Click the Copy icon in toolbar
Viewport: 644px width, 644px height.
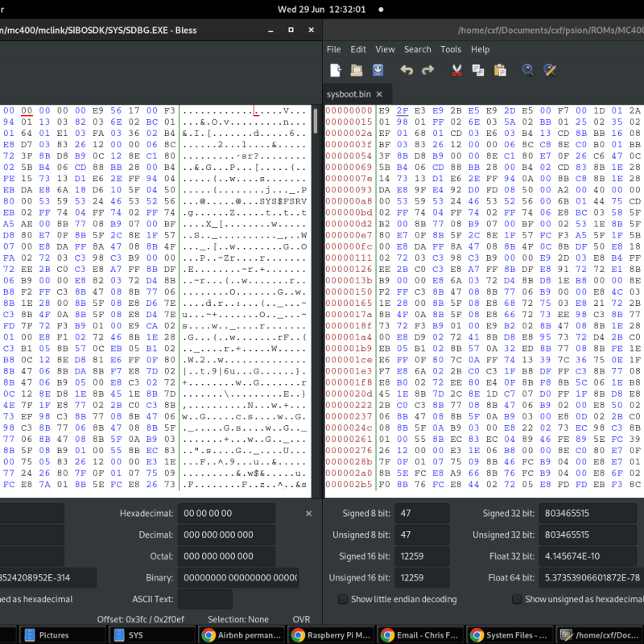[477, 70]
